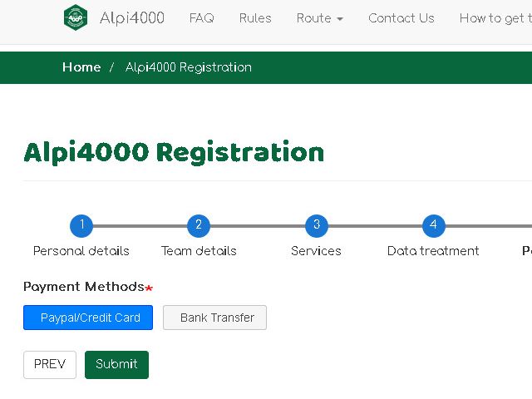The height and width of the screenshot is (399, 532).
Task: Click the 'Services' step label
Action: 316,251
